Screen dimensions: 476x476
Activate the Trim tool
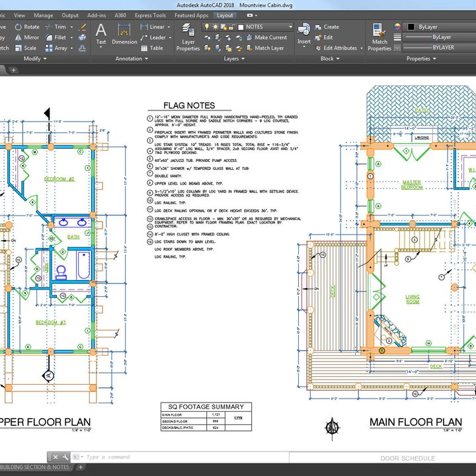pos(56,27)
